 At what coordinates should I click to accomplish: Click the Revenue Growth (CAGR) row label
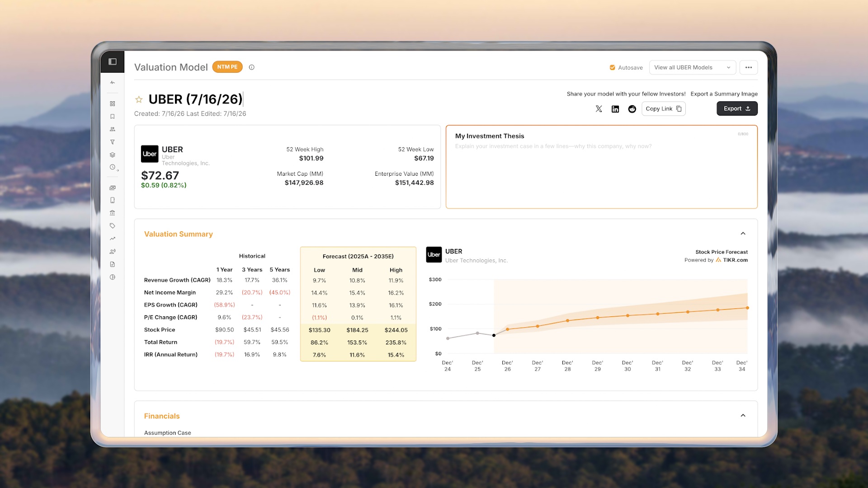pos(177,280)
